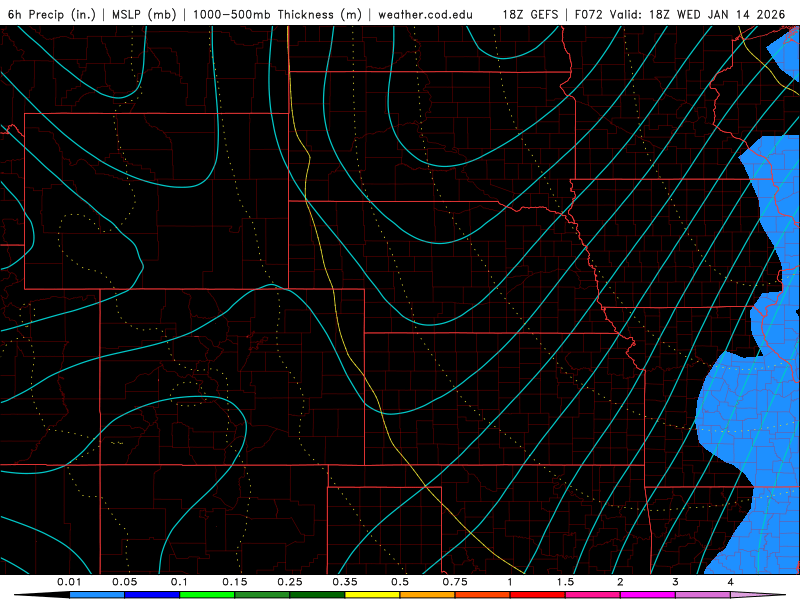This screenshot has width=800, height=600.
Task: Click the dark green 0.25–0.35 legend swatch
Action: pos(317,595)
